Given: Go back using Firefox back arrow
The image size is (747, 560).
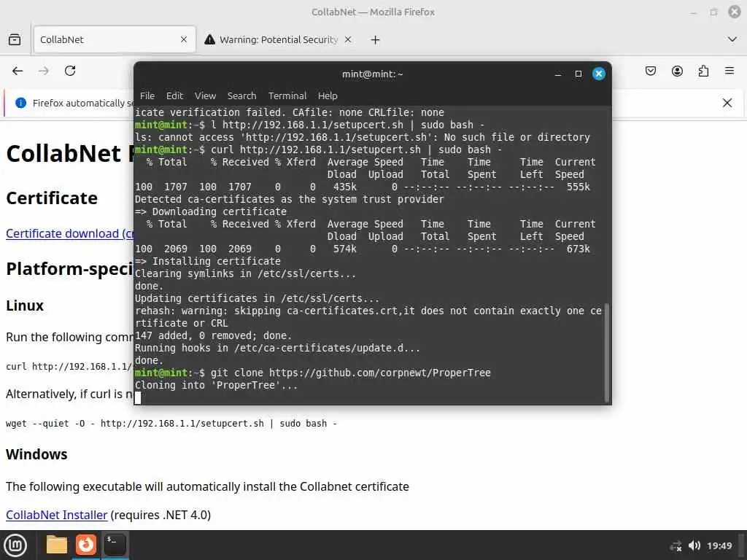Looking at the screenshot, I should click(x=18, y=71).
